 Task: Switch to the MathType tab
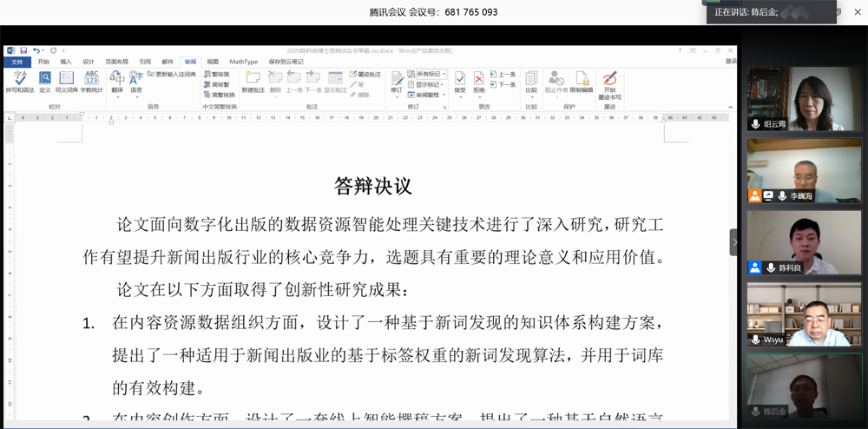pos(244,62)
